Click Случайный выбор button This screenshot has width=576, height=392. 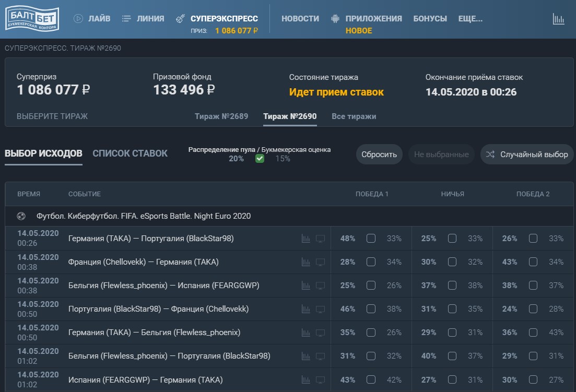pyautogui.click(x=527, y=155)
